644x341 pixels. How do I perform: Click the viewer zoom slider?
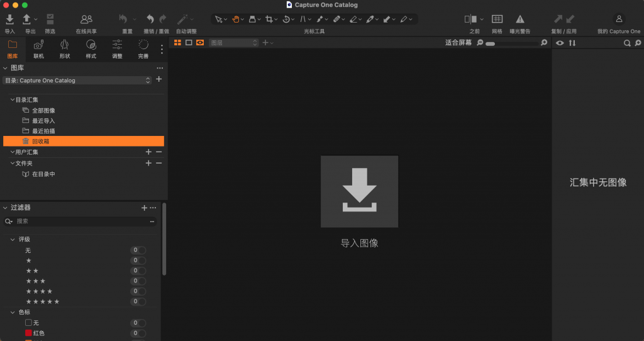click(512, 43)
